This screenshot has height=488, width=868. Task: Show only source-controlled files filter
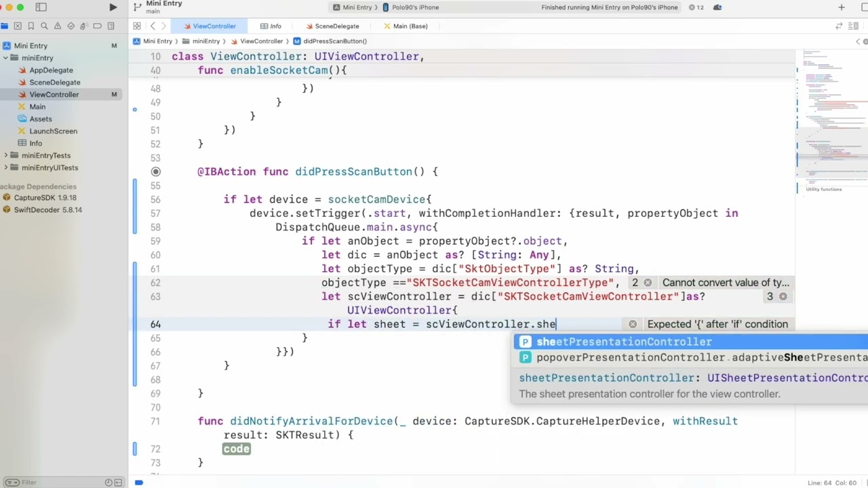coord(118,483)
